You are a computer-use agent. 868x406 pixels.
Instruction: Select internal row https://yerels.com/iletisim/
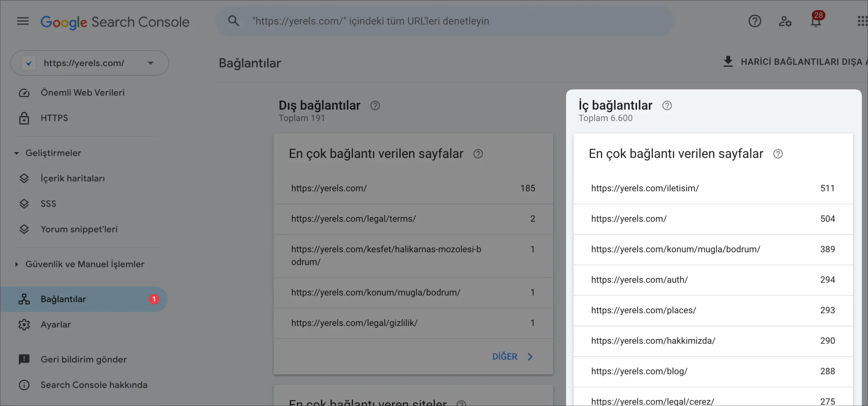pos(713,188)
